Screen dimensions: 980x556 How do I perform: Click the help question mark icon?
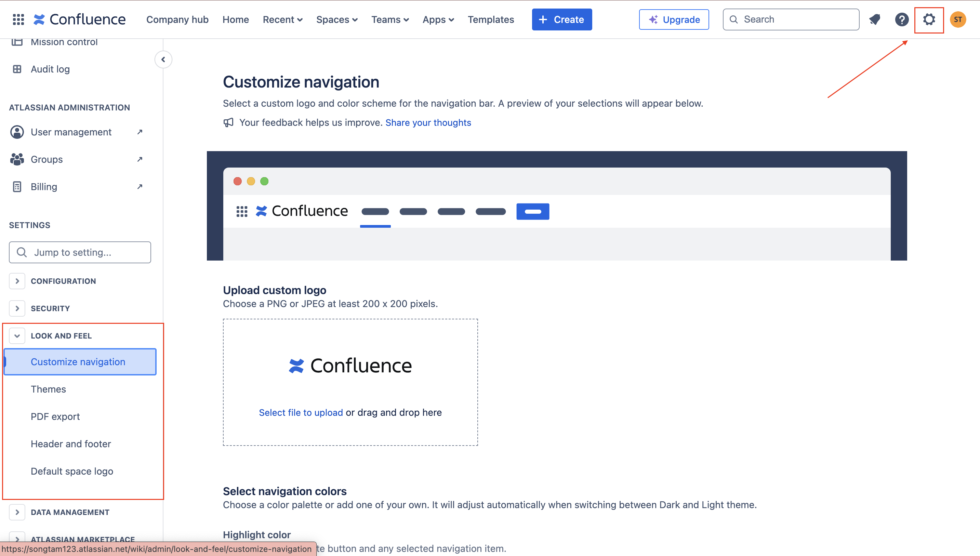tap(902, 19)
